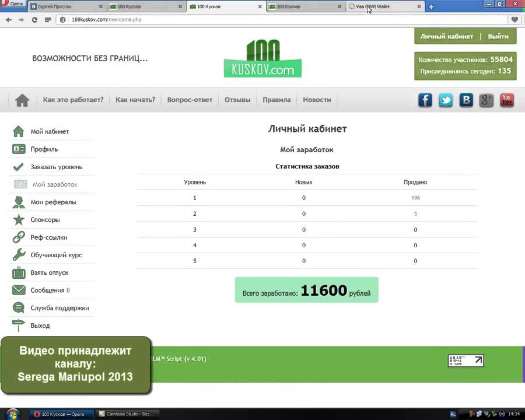The width and height of the screenshot is (525, 420).
Task: Click the Выход sidebar link
Action: point(40,325)
